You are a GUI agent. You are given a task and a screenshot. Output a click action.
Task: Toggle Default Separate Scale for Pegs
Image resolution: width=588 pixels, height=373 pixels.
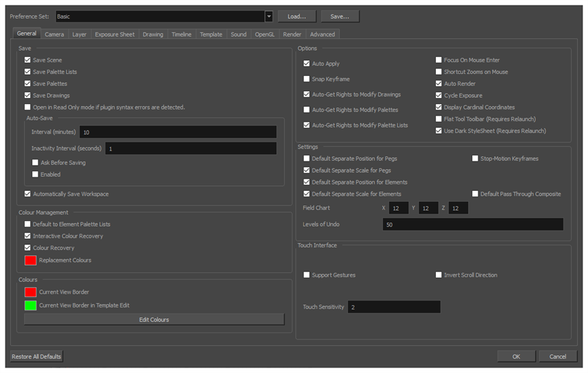[306, 170]
